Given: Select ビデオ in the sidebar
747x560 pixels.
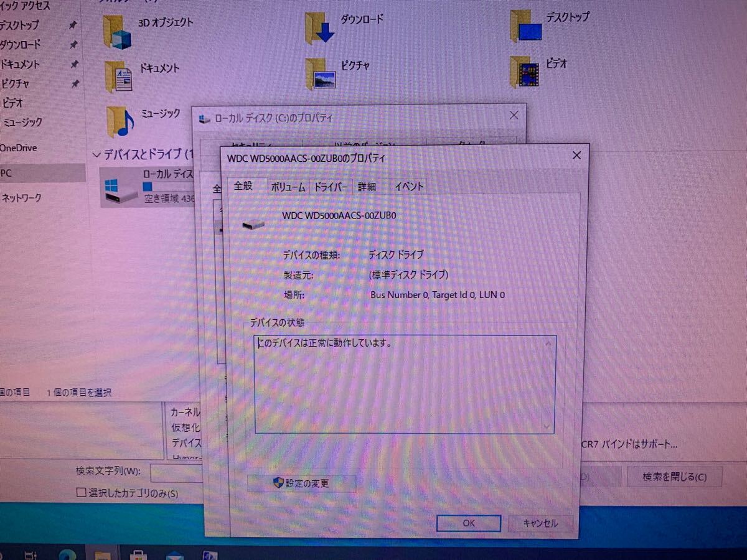Looking at the screenshot, I should [13, 103].
